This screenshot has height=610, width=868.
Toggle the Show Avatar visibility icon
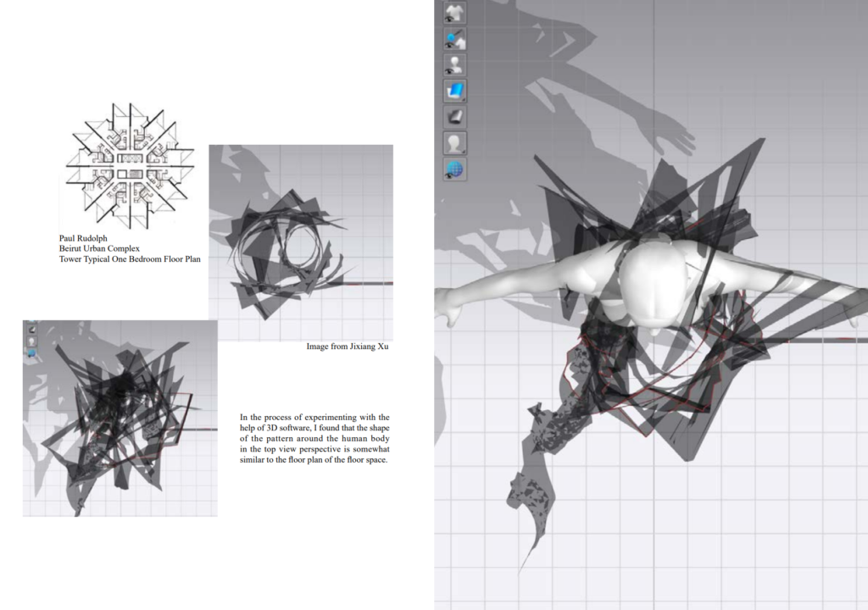[x=454, y=65]
